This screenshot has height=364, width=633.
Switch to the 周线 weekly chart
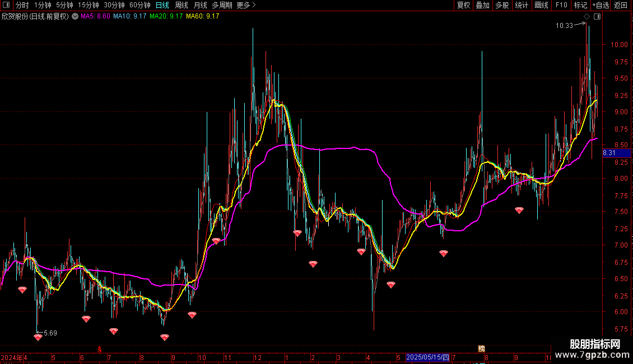181,6
